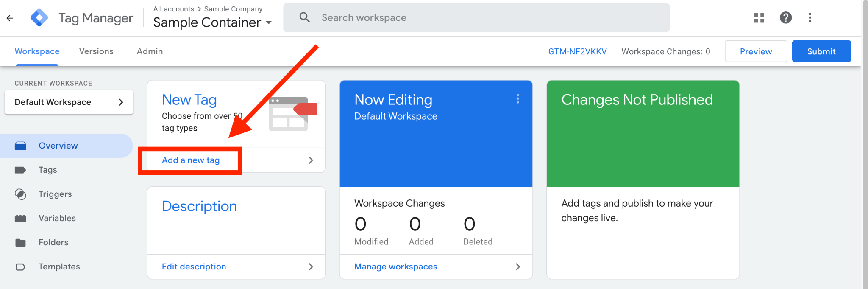Open the Google apps grid icon
The width and height of the screenshot is (868, 289).
coord(759,18)
